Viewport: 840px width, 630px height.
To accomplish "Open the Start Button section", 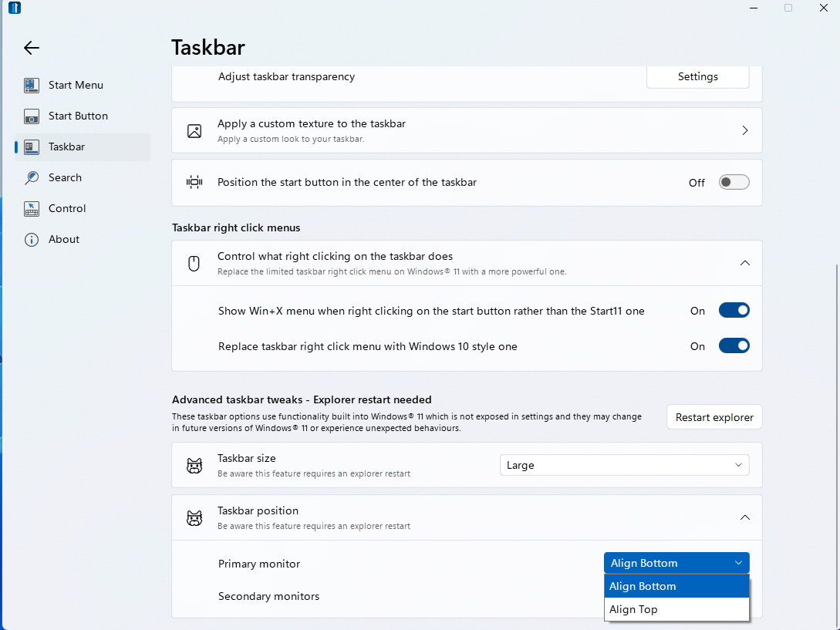I will pyautogui.click(x=83, y=116).
